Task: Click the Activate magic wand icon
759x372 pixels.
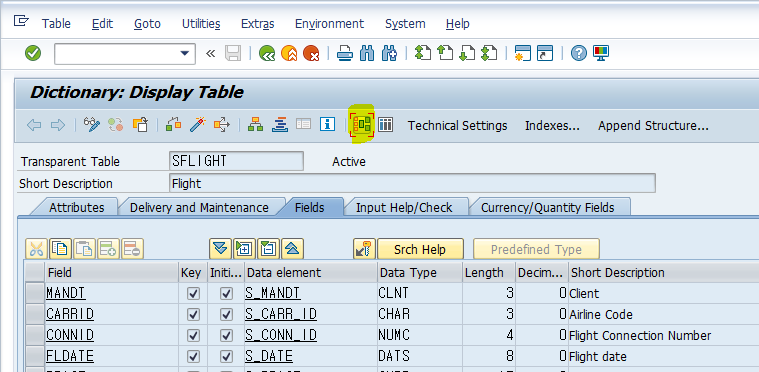Action: tap(197, 125)
